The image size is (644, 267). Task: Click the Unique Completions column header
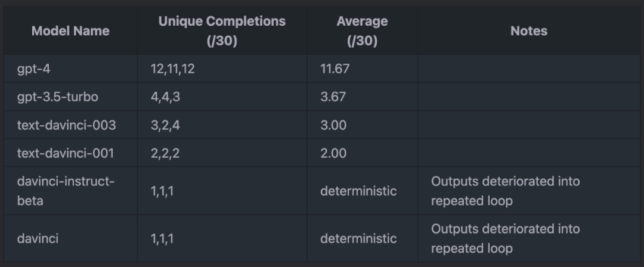click(x=222, y=31)
